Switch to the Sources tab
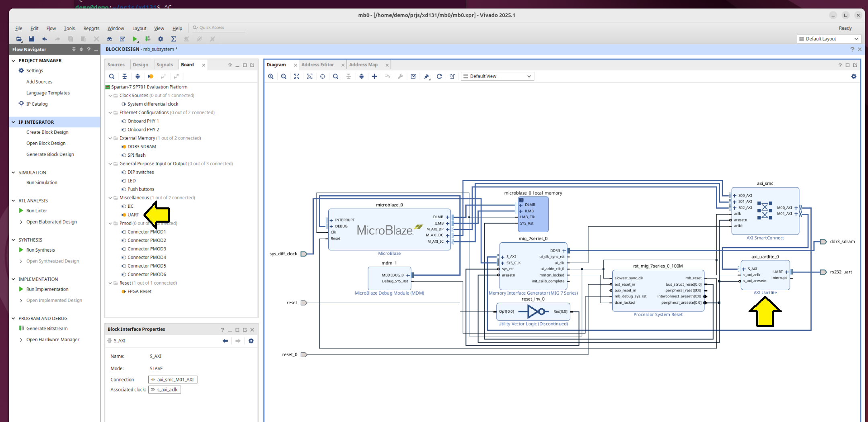The height and width of the screenshot is (422, 868). [x=116, y=64]
